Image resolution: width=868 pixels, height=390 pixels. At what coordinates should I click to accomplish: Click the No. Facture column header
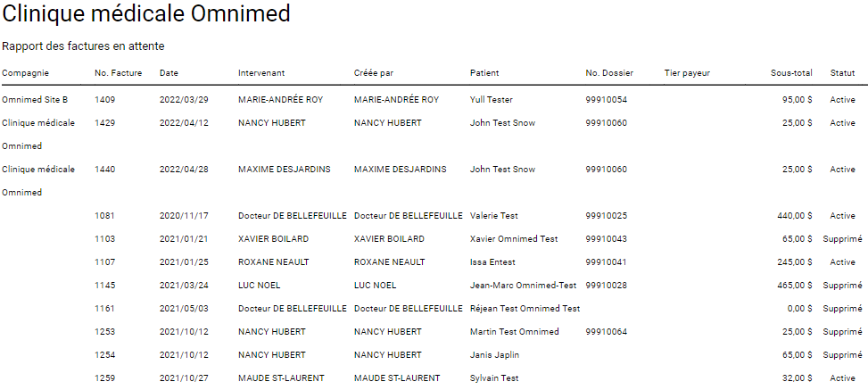coord(118,73)
